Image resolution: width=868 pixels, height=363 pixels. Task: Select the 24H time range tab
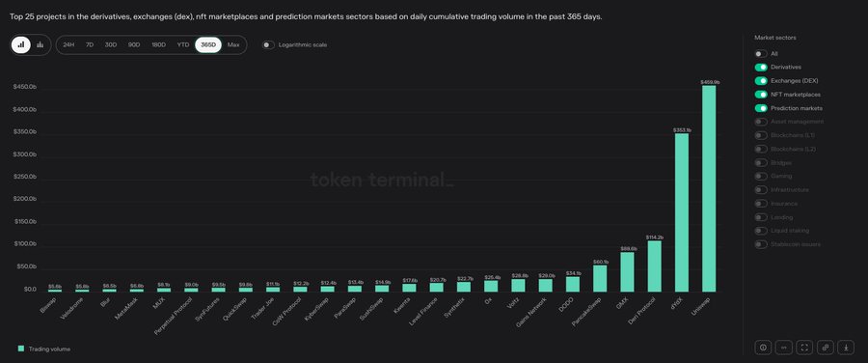point(68,44)
